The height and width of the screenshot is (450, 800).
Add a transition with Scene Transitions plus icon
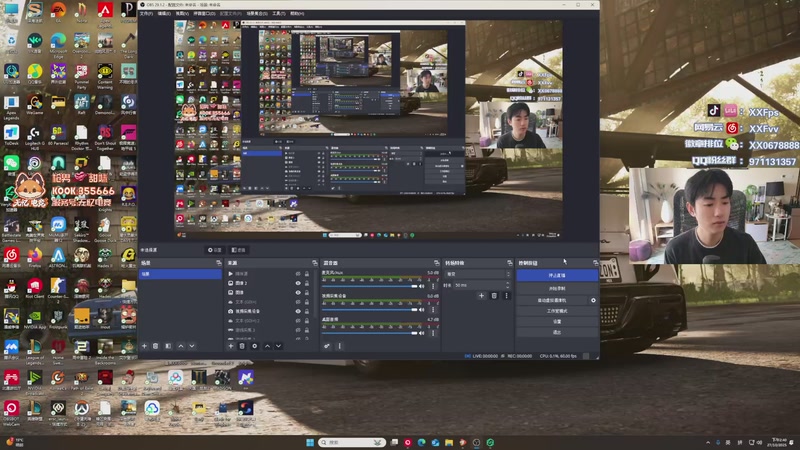(481, 295)
